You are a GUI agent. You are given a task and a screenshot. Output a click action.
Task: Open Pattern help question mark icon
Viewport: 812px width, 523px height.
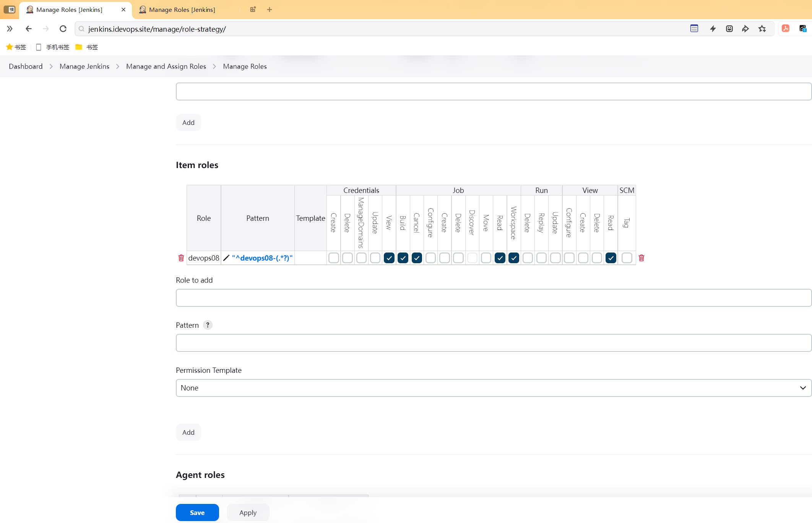click(x=208, y=325)
